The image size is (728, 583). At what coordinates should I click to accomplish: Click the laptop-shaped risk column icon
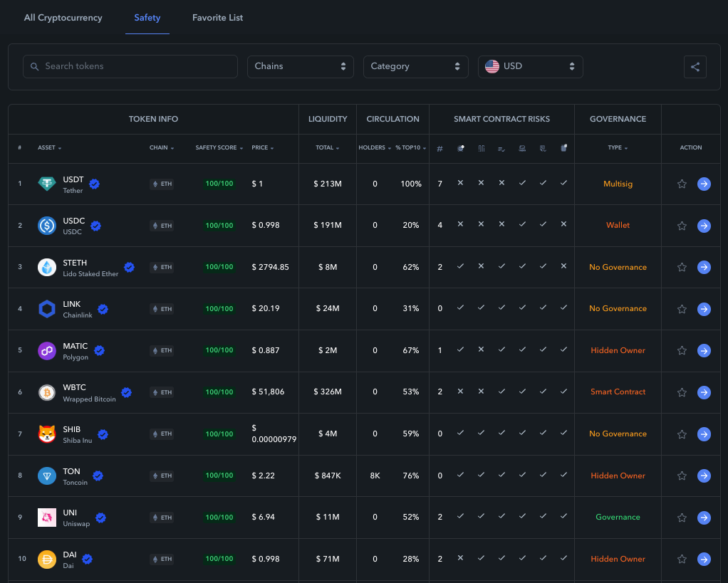[x=522, y=148]
